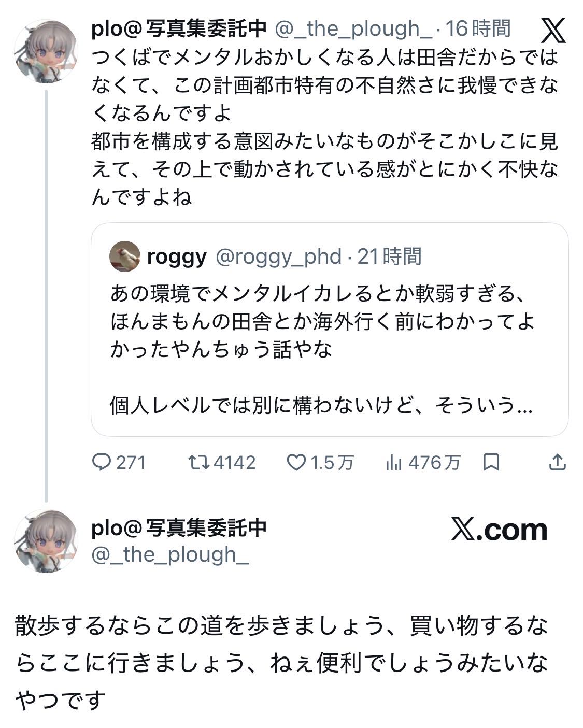This screenshot has height=728, width=583.
Task: Click display name plo@写真集委託中 on reply
Action: tap(179, 527)
